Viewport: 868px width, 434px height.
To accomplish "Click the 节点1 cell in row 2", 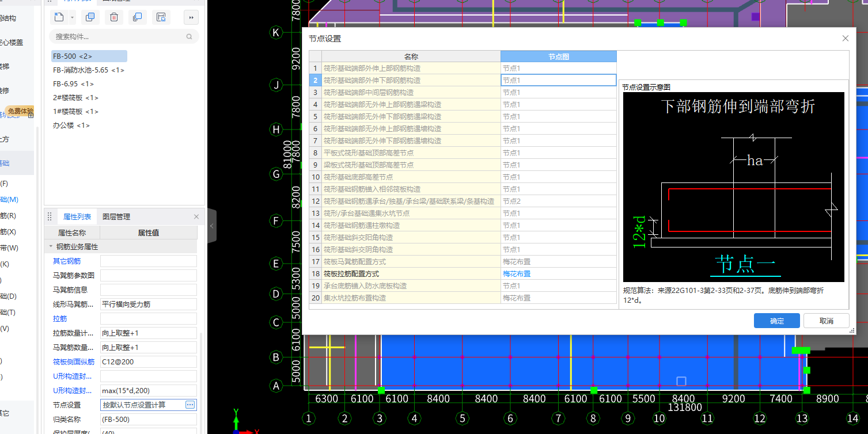I will [559, 80].
